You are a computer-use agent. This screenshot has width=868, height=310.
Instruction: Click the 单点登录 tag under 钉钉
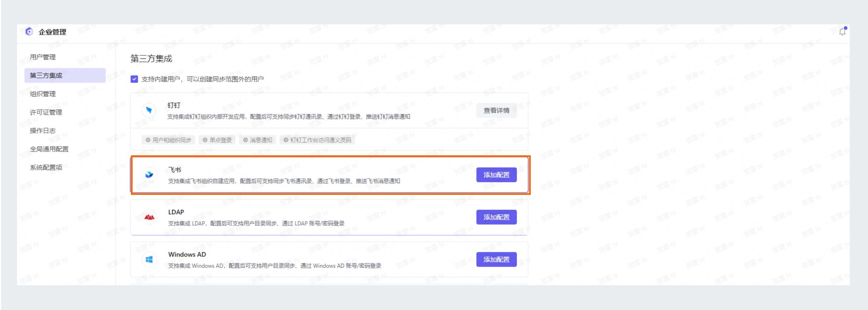tap(217, 140)
